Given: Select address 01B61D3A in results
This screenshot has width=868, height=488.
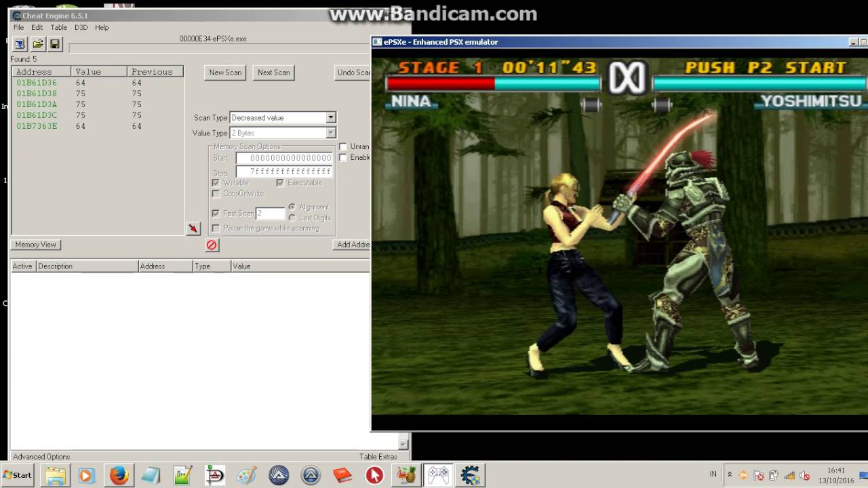Looking at the screenshot, I should 98,104.
